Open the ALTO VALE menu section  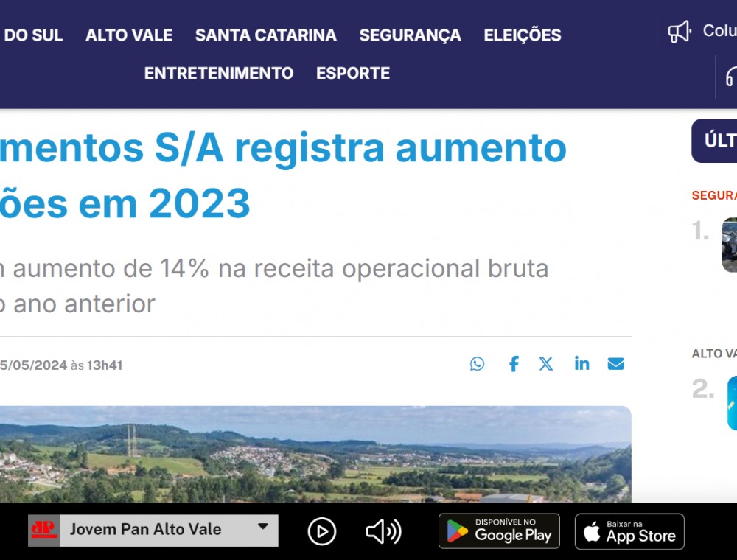[129, 35]
